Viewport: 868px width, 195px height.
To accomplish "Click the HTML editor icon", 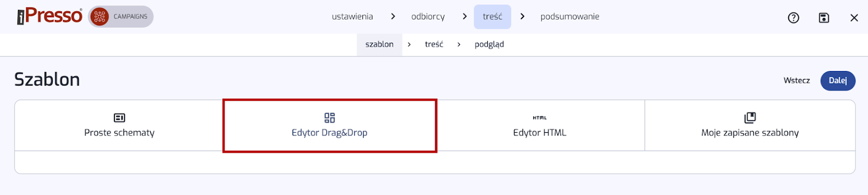I will 539,118.
